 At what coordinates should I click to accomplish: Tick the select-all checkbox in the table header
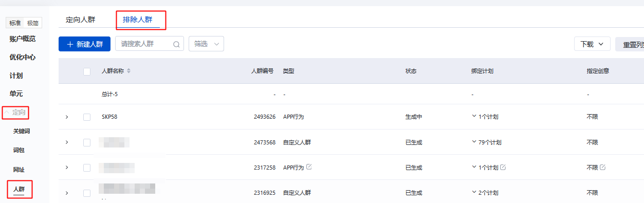click(87, 71)
